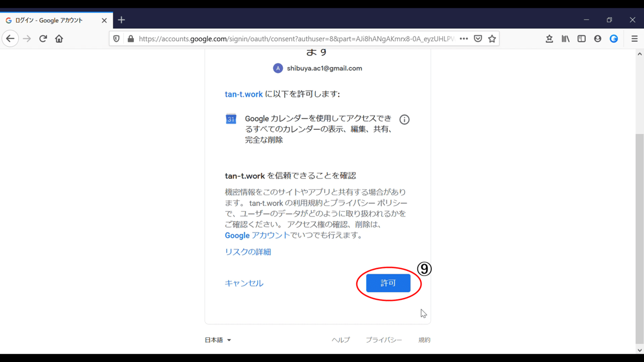Open the 規約 footer link

[x=424, y=340]
